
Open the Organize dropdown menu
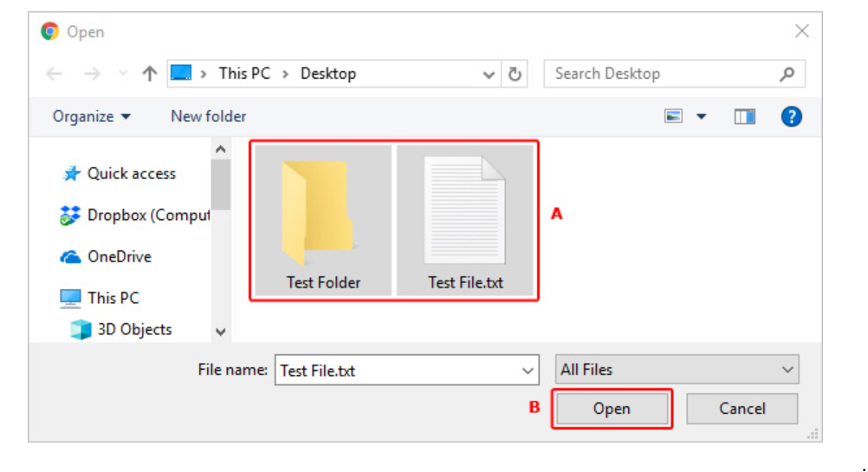92,116
